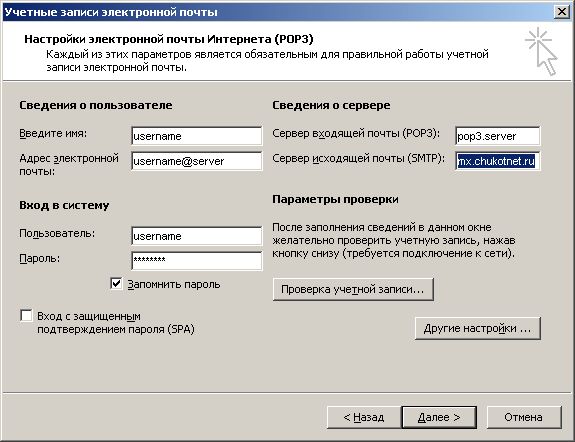The width and height of the screenshot is (575, 442).
Task: Click the 'Сервер входящей почты (POP3)' label
Action: point(356,134)
